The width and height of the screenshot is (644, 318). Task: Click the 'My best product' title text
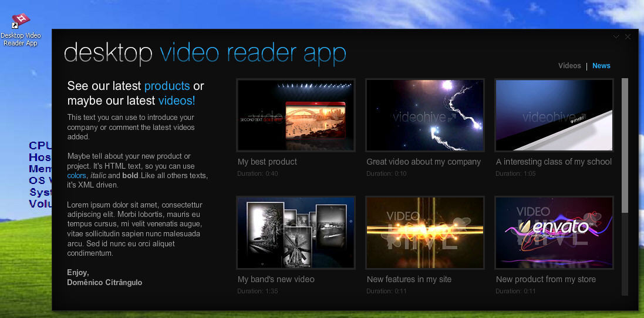click(267, 162)
